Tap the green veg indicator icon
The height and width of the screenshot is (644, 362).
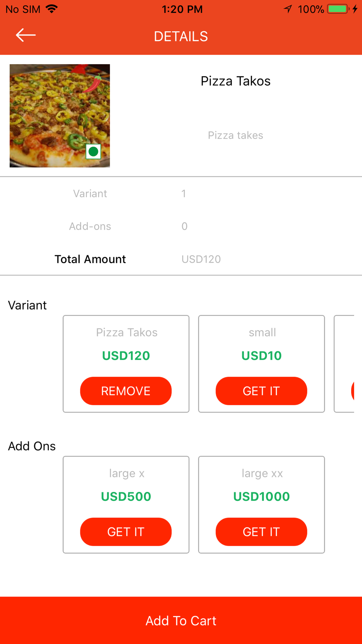(93, 151)
